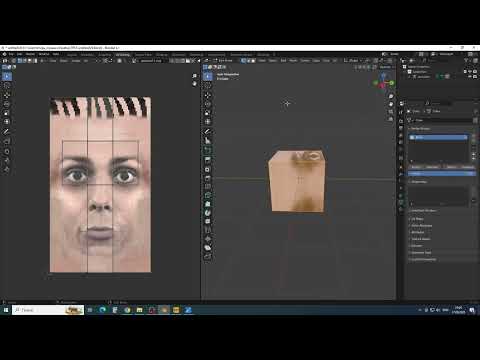The image size is (480, 360).
Task: Toggle snapping magnet in UV editor header
Action: tap(105, 61)
